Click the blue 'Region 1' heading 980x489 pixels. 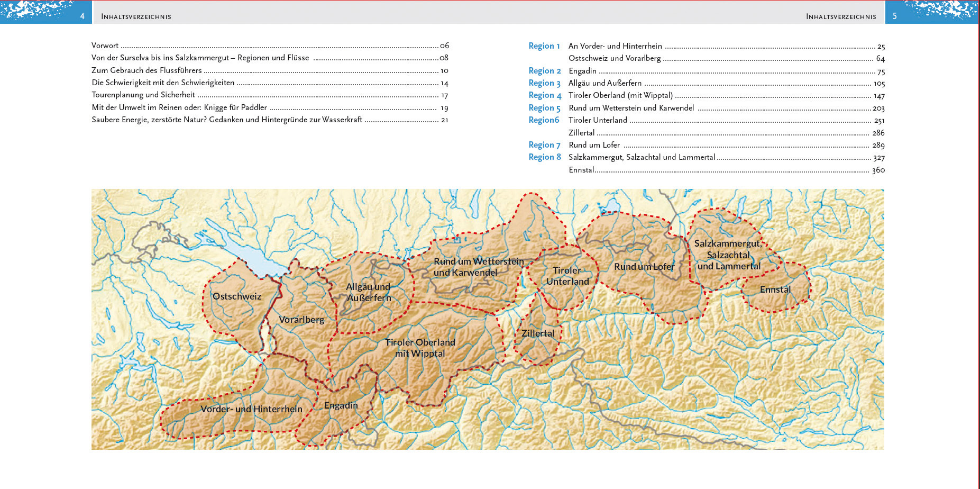point(544,46)
